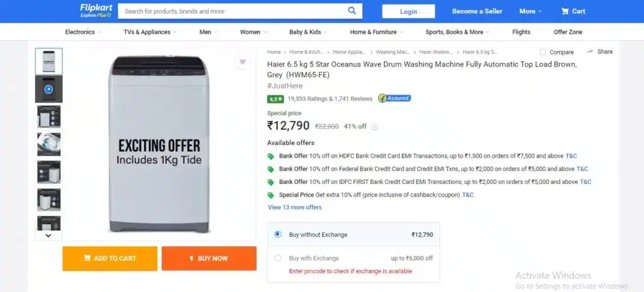Click the Assured badge icon

point(394,99)
